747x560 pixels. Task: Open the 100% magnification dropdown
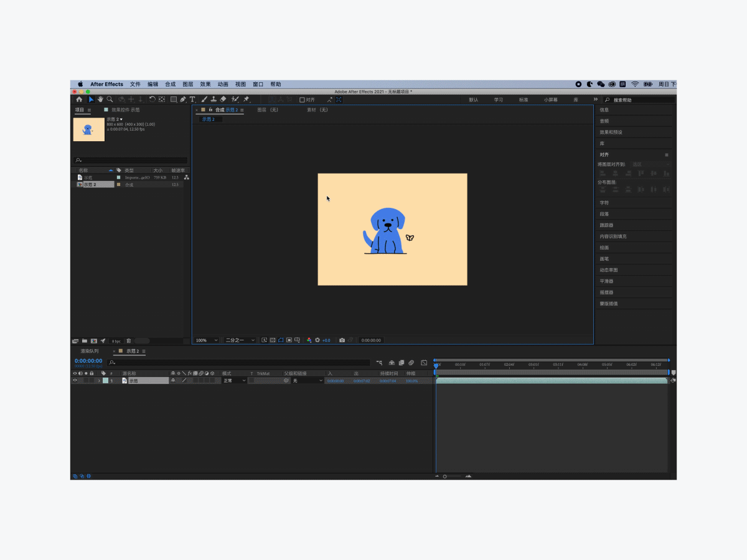pyautogui.click(x=207, y=340)
